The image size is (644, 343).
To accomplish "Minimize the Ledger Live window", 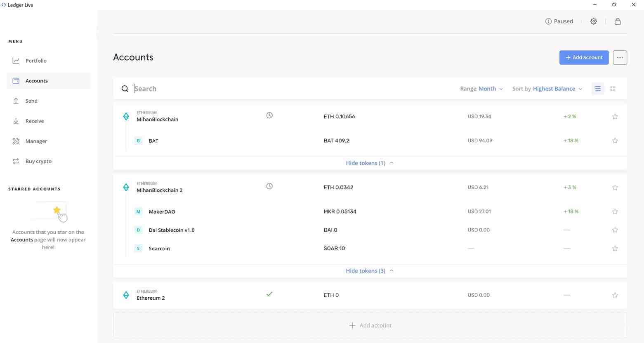I will click(x=594, y=5).
